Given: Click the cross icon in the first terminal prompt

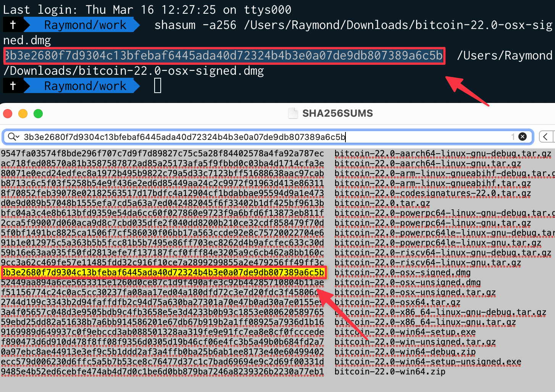Looking at the screenshot, I should (x=13, y=25).
